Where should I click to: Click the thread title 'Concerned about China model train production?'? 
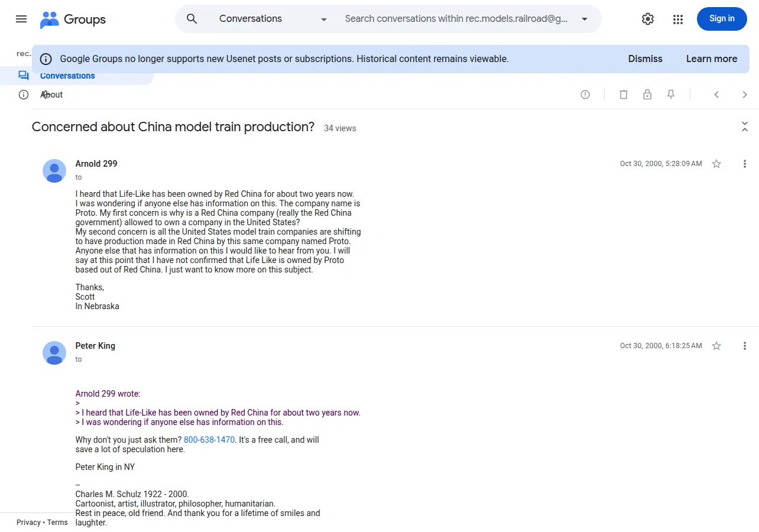click(173, 126)
